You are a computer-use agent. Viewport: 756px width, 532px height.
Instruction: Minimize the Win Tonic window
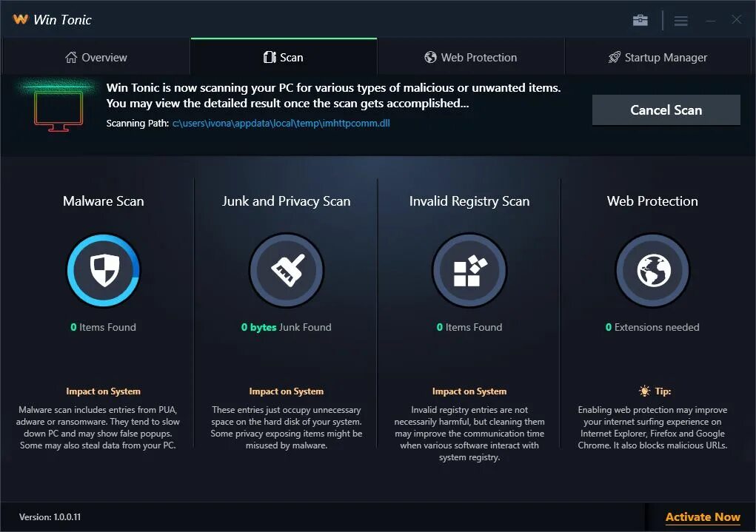click(x=710, y=21)
